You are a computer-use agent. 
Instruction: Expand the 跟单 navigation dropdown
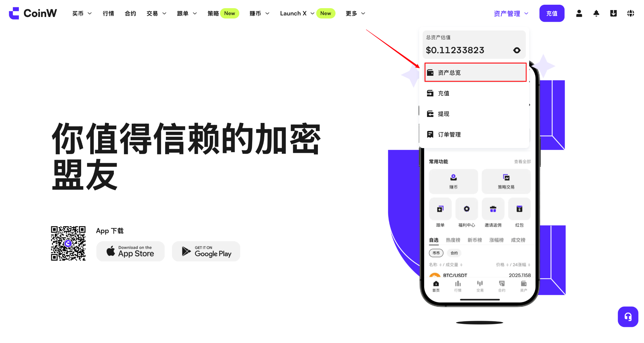point(187,14)
